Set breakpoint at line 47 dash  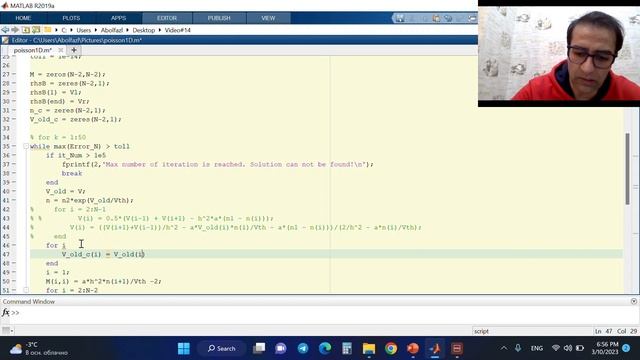click(14, 254)
